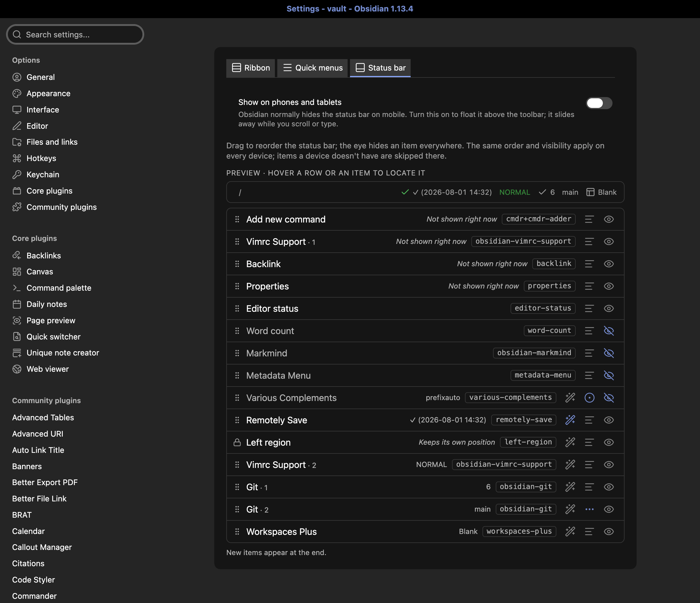Viewport: 700px width, 603px height.
Task: Click the cmdr+cmdr-adder id tag
Action: coord(539,219)
